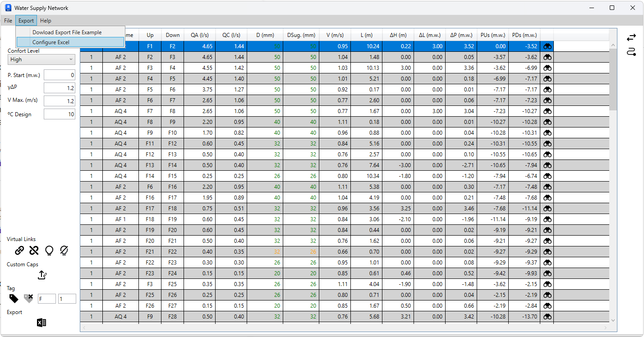
Task: Click the 3.25 ΔH cell
Action: click(398, 209)
